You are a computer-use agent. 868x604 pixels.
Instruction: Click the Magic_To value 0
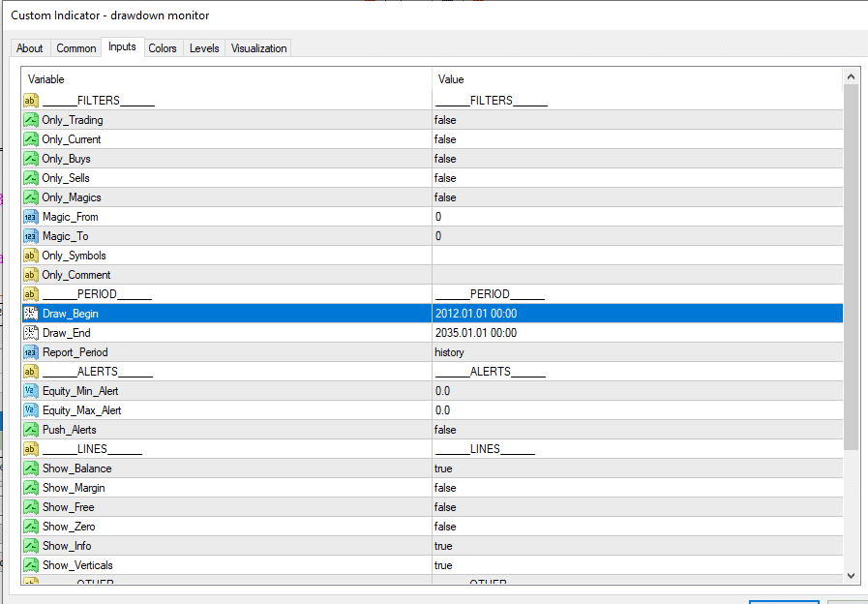[x=438, y=236]
